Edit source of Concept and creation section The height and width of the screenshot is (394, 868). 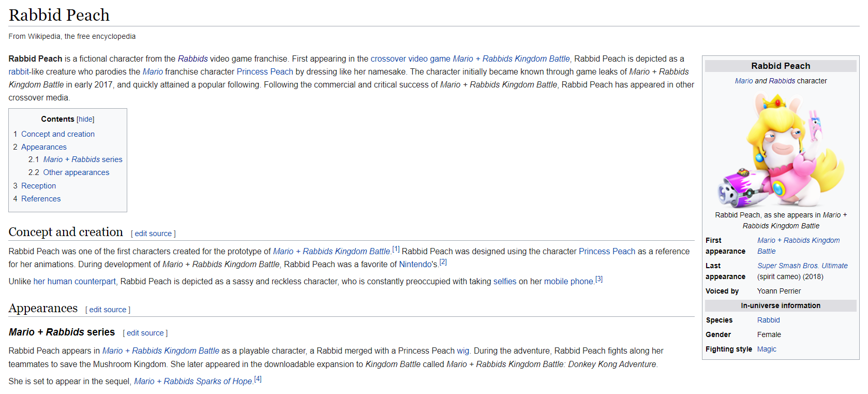click(x=153, y=234)
